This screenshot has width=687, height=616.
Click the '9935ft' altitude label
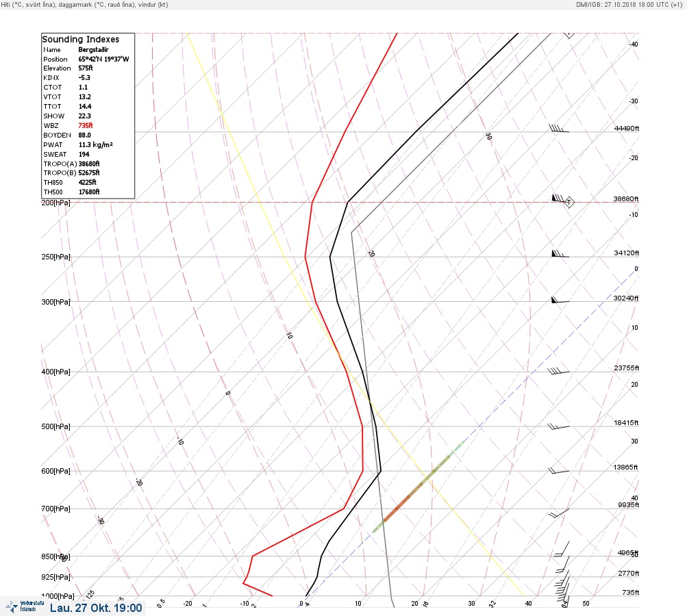coord(628,505)
